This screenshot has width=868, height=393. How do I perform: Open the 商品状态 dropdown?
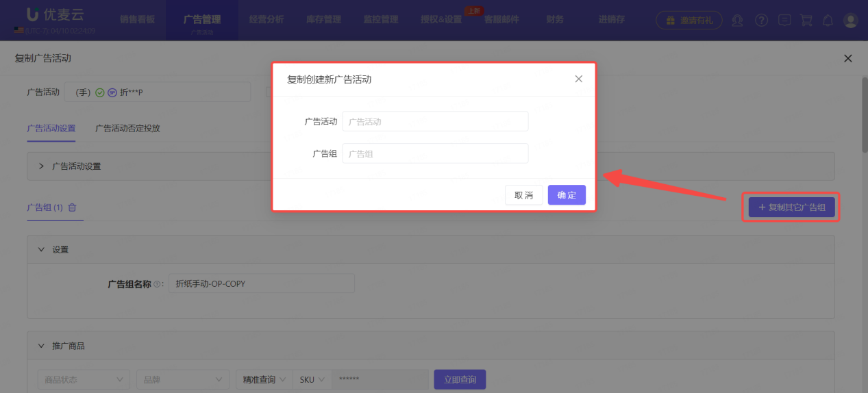83,379
